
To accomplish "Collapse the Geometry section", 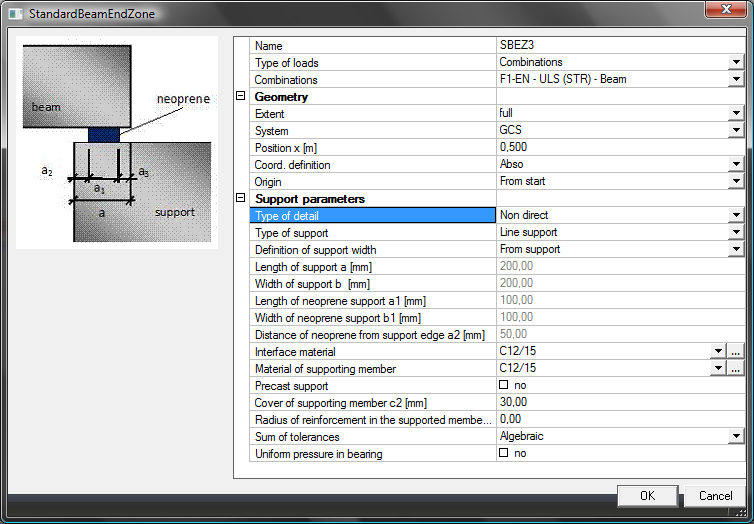I will pos(240,97).
